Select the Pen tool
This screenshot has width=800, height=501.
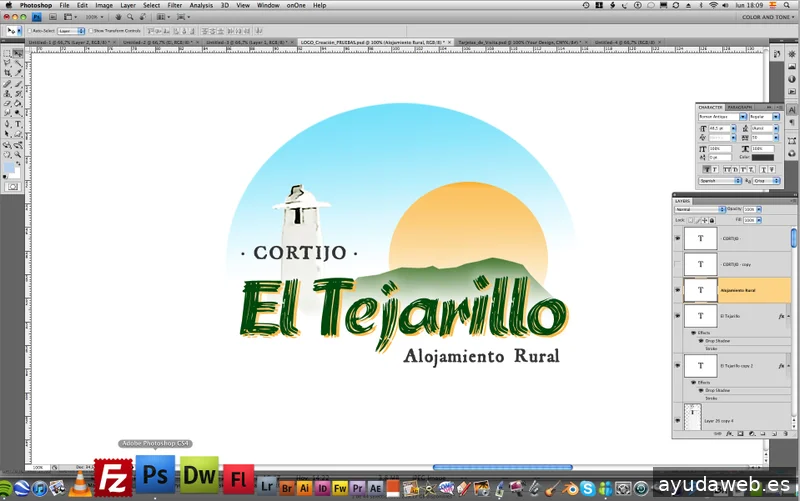coord(7,124)
